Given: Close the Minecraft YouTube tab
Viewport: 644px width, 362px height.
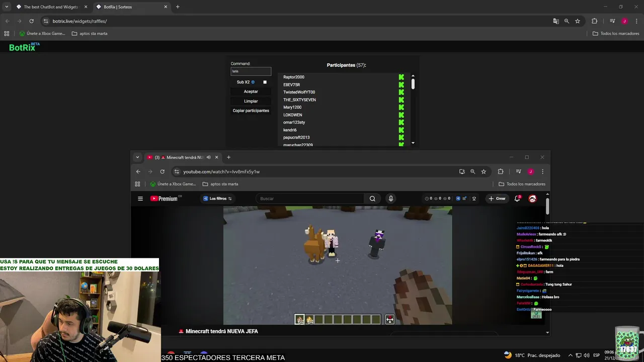Looking at the screenshot, I should [217, 157].
